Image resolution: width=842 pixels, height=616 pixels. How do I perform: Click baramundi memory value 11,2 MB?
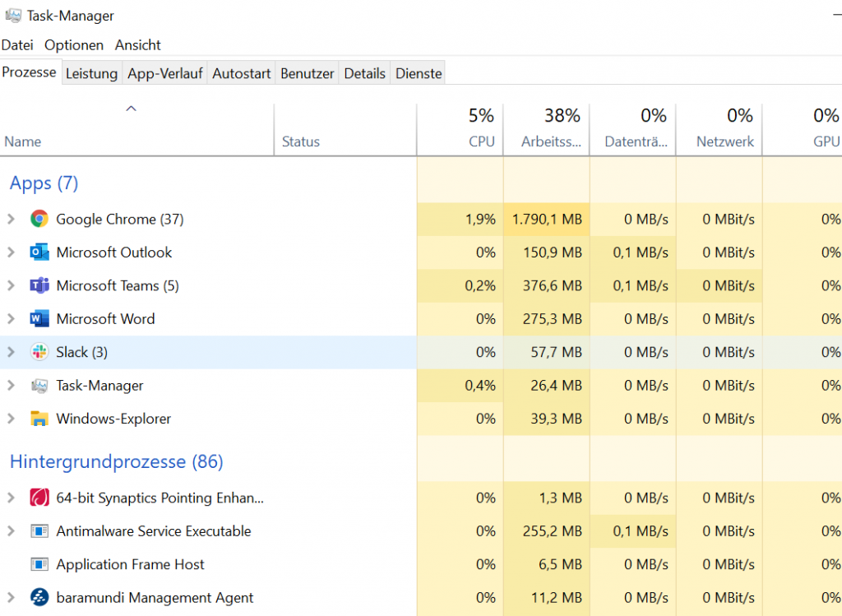coord(557,598)
